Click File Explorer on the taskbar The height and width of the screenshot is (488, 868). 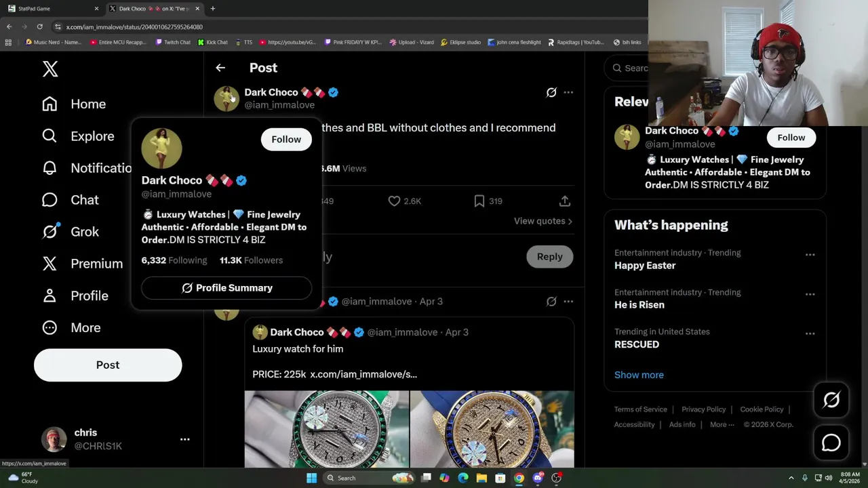tap(481, 478)
